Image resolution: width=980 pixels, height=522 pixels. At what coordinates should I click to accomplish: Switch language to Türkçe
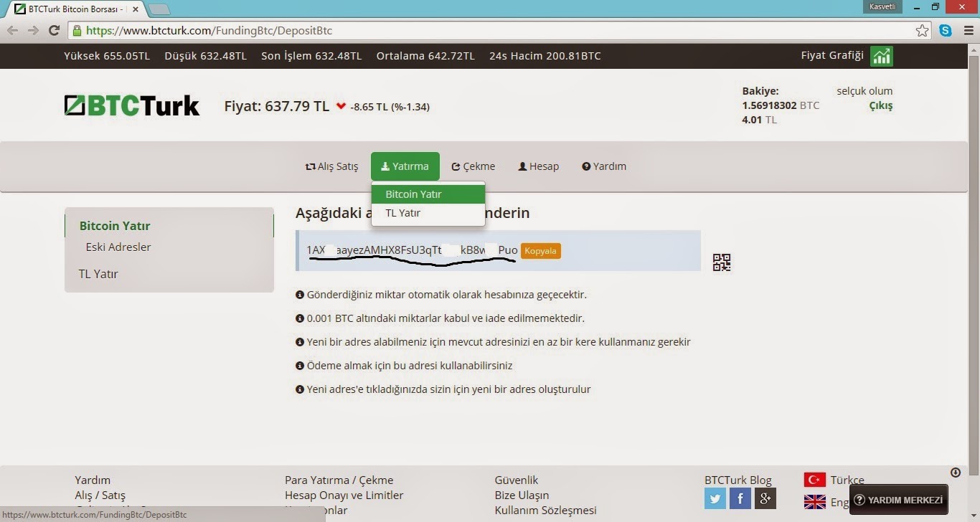[x=847, y=480]
